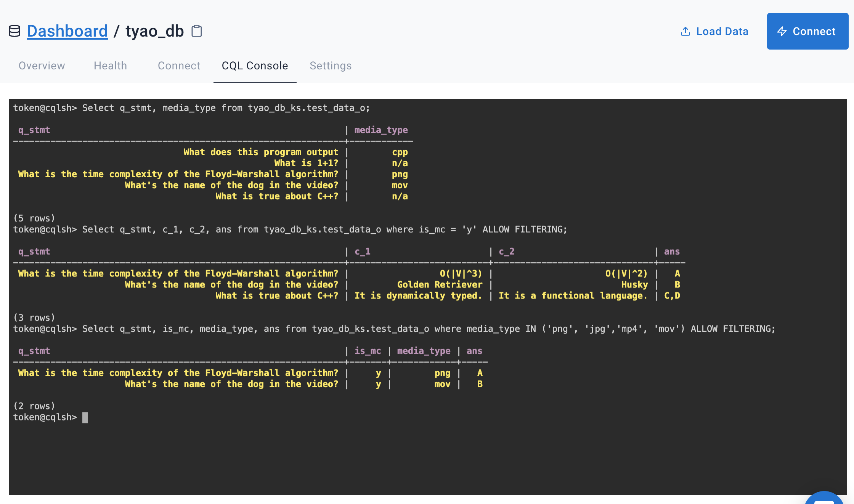Click the lightning bolt icon in Connect
Viewport: 854px width, 504px height.
(x=782, y=31)
